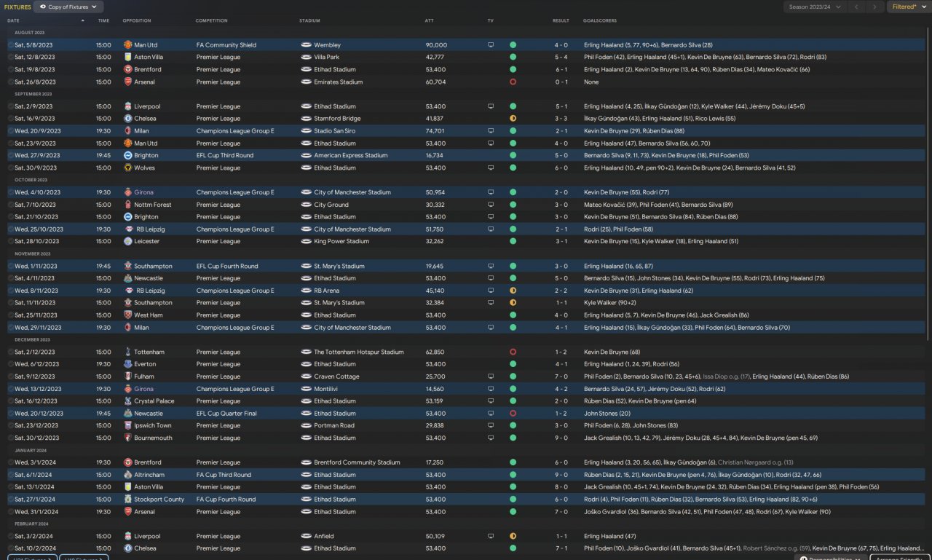Tick the selection circle for Sat, 19/8/2023
Screen dimensions: 932x560
point(10,70)
